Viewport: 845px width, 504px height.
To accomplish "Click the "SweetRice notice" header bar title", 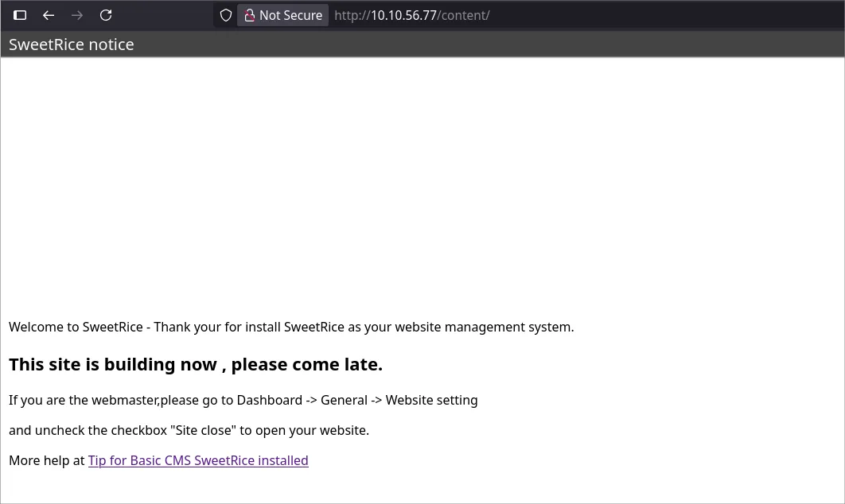I will tap(72, 45).
